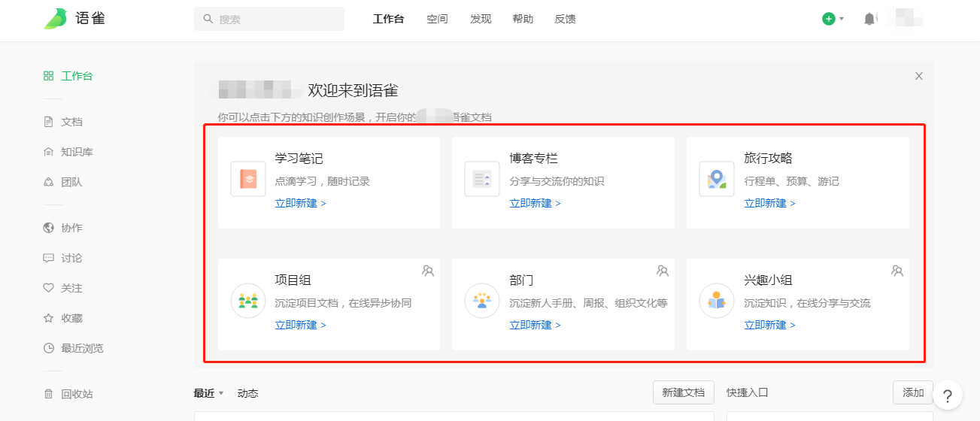Open the notifications bell icon
Screen dimensions: 980x421
click(x=869, y=19)
